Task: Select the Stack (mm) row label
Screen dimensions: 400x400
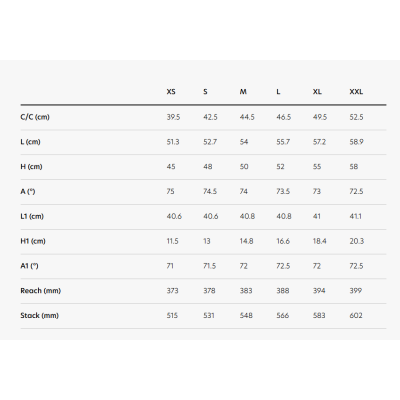Action: point(39,315)
